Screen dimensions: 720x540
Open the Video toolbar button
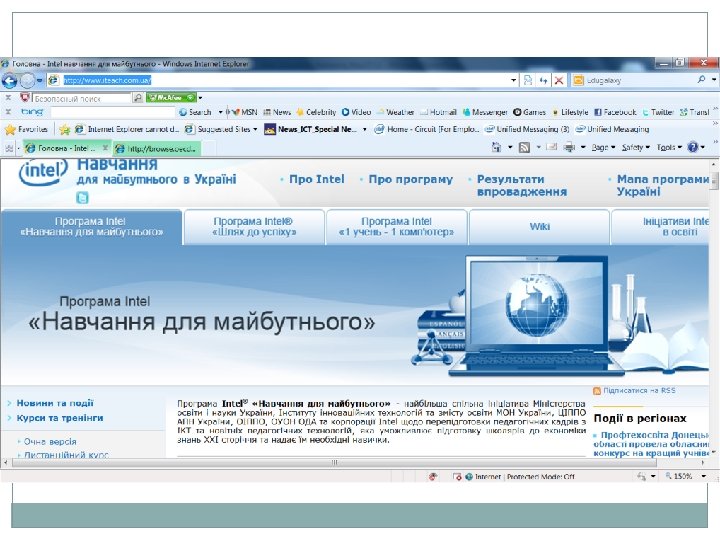tap(356, 112)
